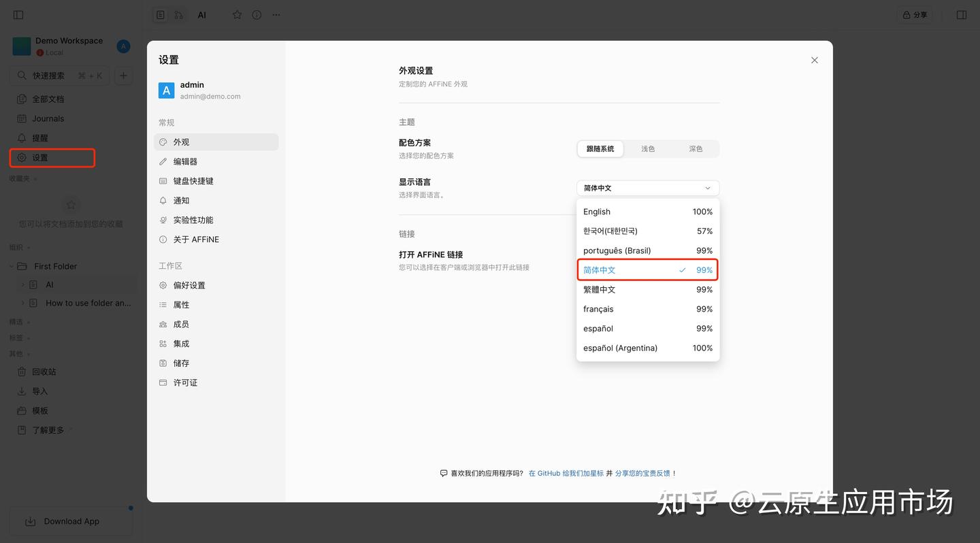Viewport: 980px width, 543px height.
Task: Favorite the AI doc with the star icon
Action: [x=237, y=15]
